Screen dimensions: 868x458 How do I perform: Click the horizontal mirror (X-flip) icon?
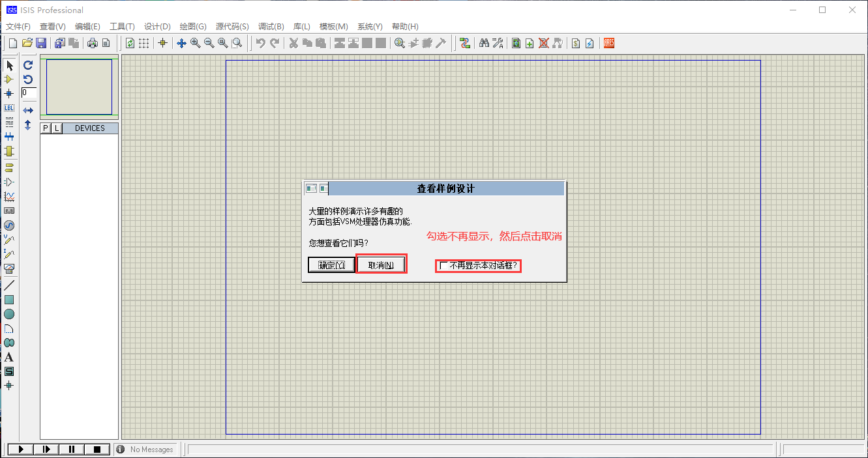coord(28,111)
